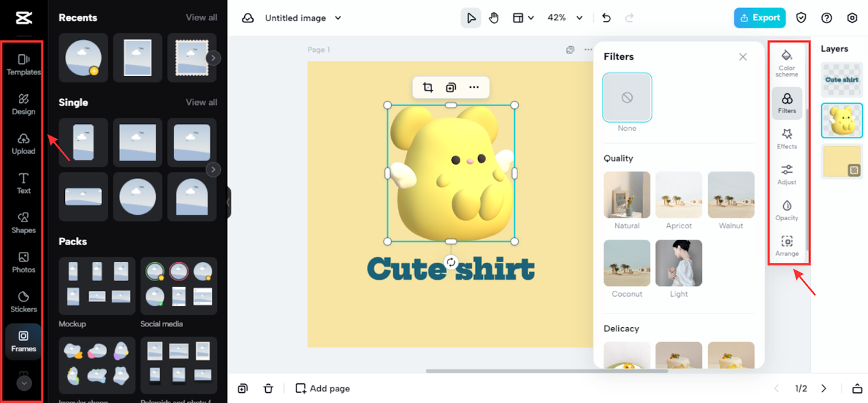
Task: Select the stamp-edge frame in Recents
Action: pyautogui.click(x=192, y=58)
